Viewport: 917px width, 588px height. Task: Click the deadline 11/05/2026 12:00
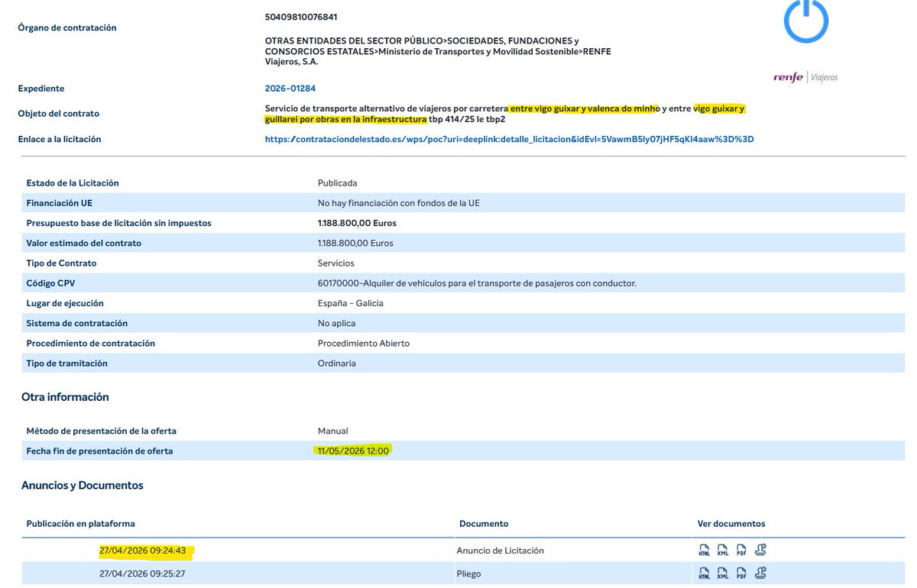point(354,451)
